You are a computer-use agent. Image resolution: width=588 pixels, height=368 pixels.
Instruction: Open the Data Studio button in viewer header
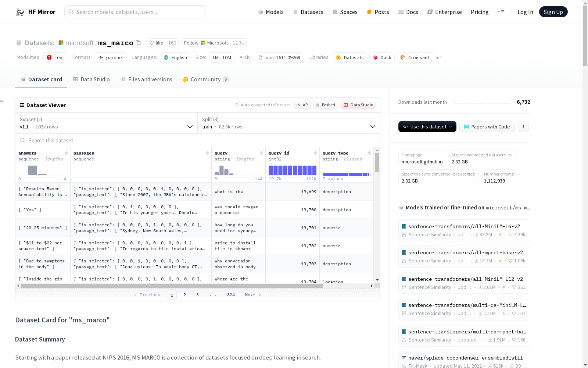(x=358, y=105)
